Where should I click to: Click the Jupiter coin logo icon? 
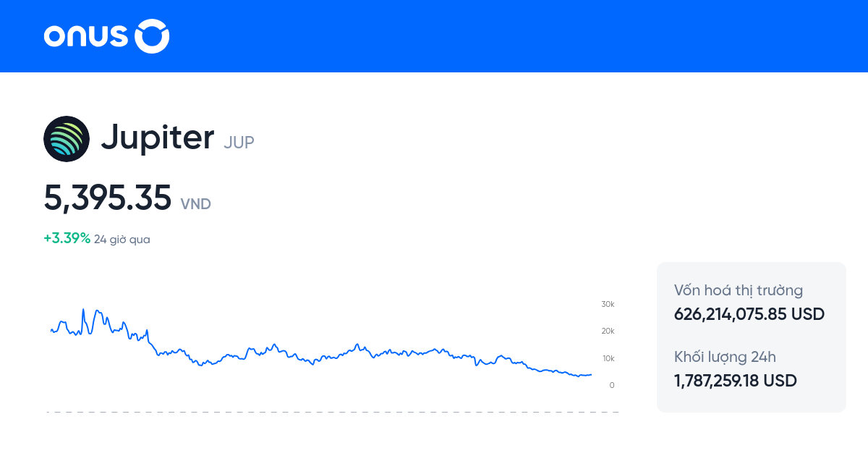point(67,139)
